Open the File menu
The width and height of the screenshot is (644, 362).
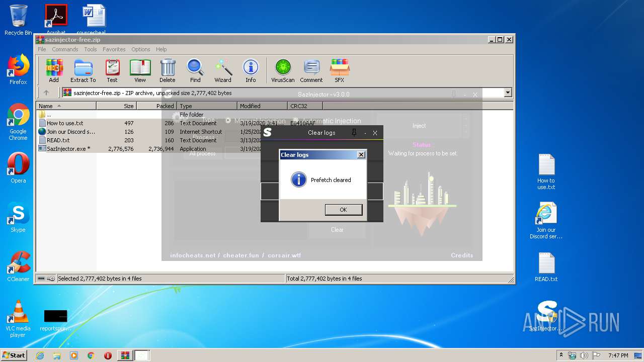click(x=42, y=49)
